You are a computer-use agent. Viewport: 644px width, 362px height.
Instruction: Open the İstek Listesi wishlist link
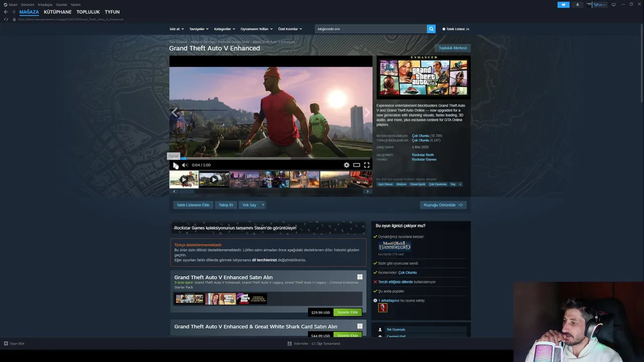455,29
